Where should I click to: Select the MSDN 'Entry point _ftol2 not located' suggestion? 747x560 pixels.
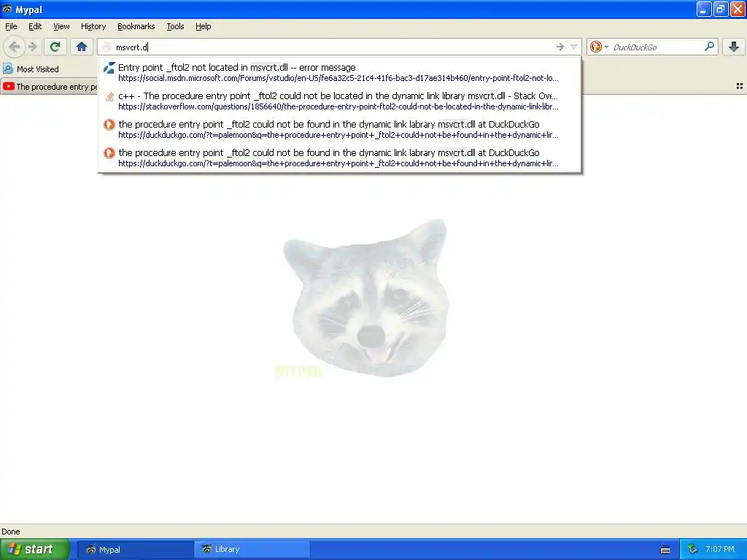(339, 72)
